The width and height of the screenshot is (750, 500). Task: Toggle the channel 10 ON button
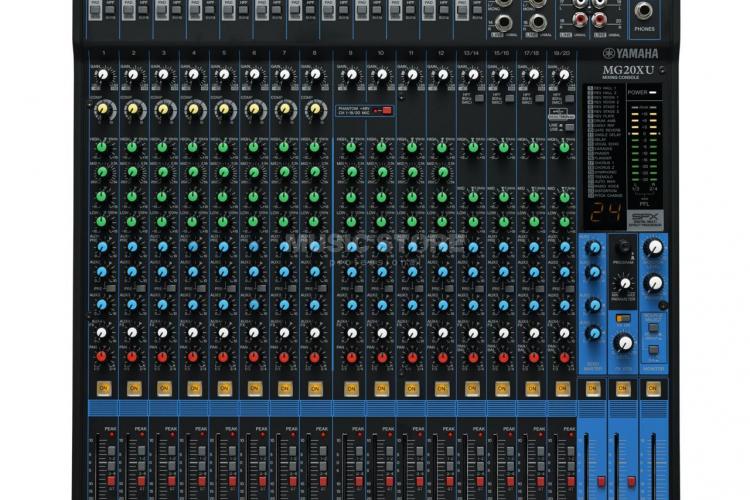[381, 389]
